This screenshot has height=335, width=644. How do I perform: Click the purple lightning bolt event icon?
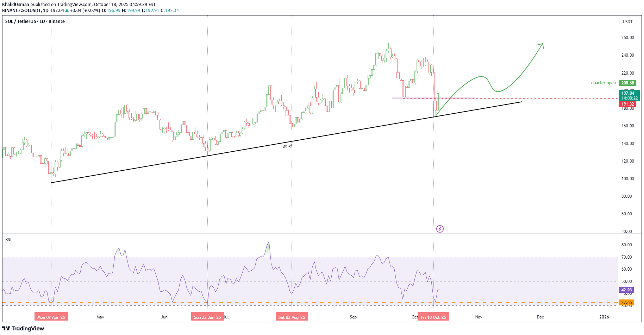pos(440,229)
